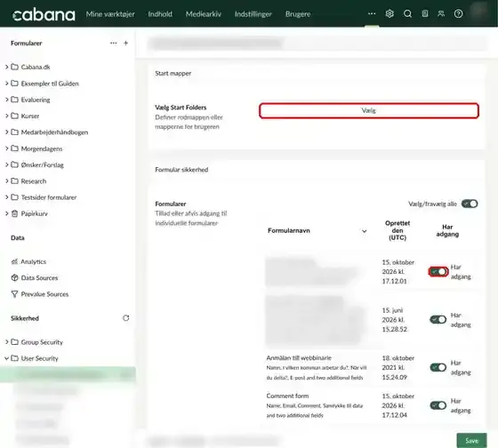Click the Prevalue Sources funnel icon

click(x=14, y=294)
